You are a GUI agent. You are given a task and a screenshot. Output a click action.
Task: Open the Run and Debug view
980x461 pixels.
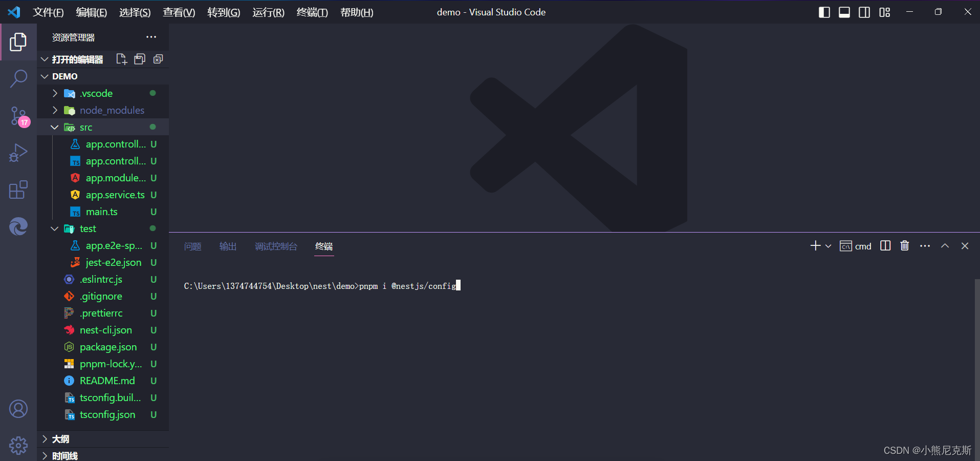pyautogui.click(x=18, y=153)
